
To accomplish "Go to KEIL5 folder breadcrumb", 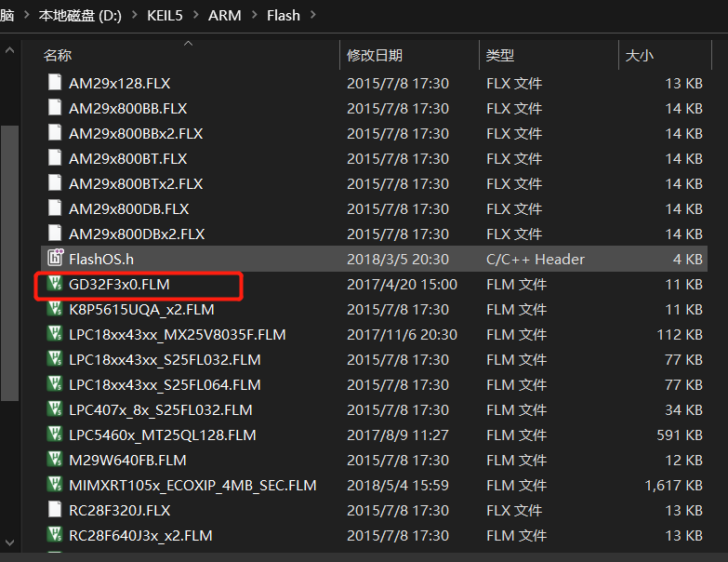I will (165, 15).
